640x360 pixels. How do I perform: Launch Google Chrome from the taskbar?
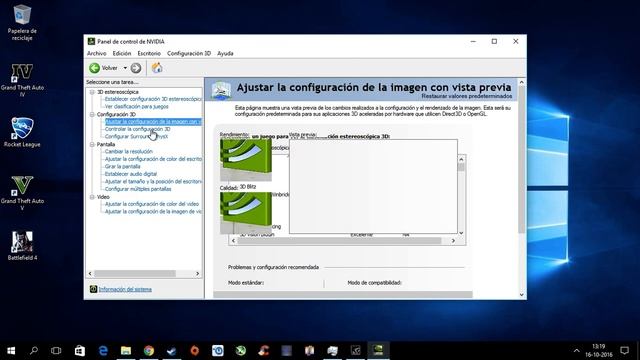click(149, 351)
